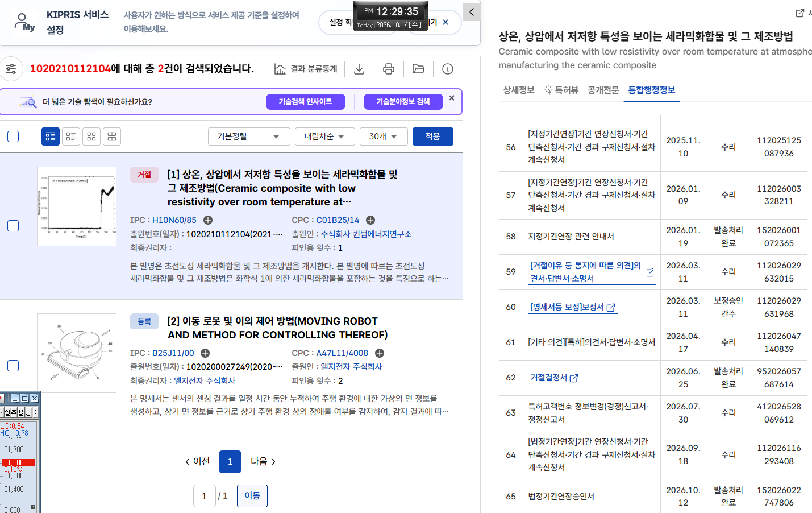This screenshot has width=812, height=513.
Task: Toggle the select-all results checkbox
Action: (13, 136)
